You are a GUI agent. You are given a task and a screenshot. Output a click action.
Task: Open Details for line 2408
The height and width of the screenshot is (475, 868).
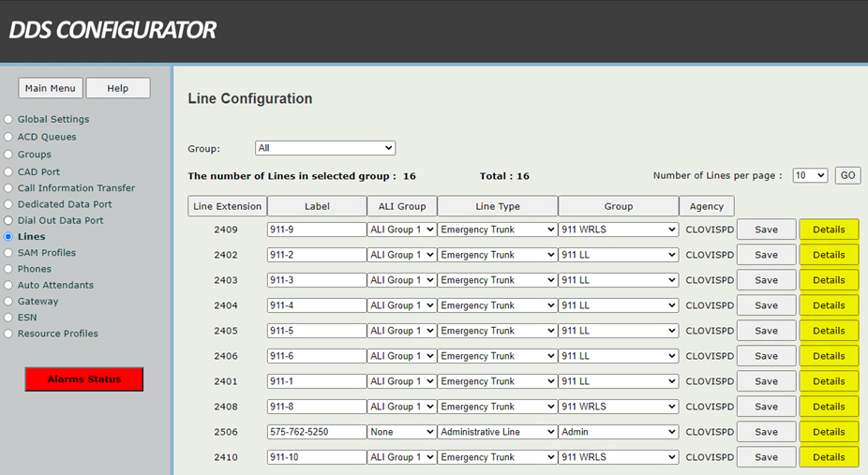tap(829, 407)
